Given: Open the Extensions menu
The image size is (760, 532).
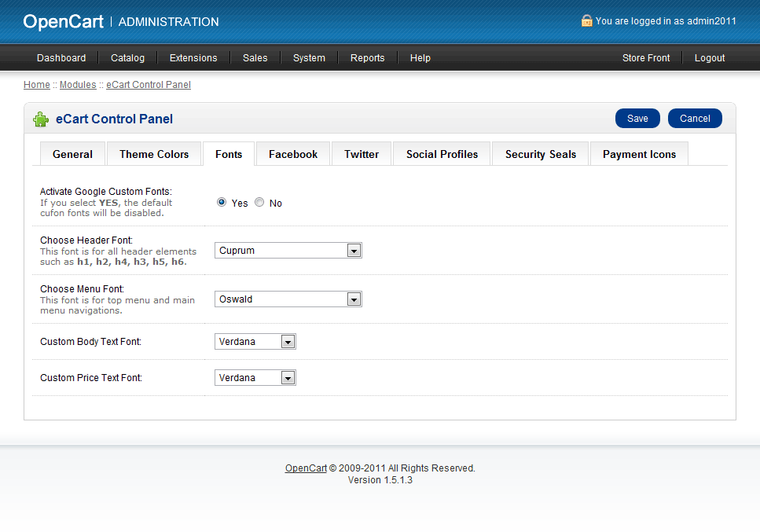Looking at the screenshot, I should pyautogui.click(x=193, y=58).
